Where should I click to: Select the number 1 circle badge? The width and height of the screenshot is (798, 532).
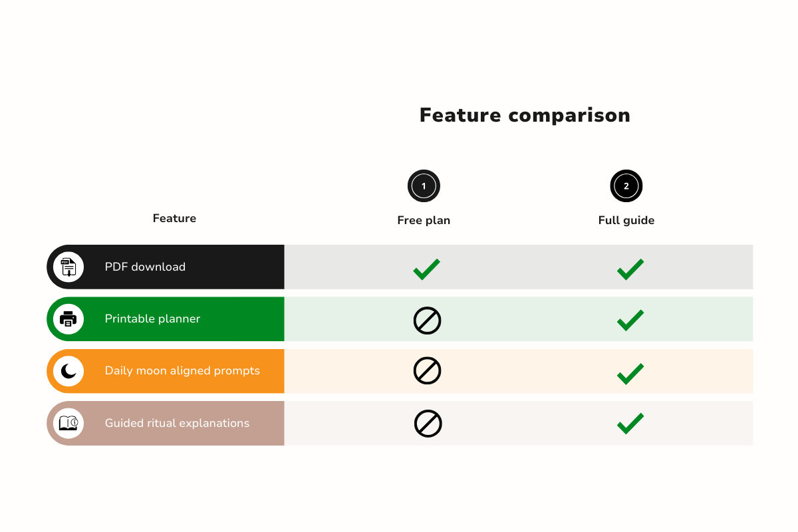point(424,186)
